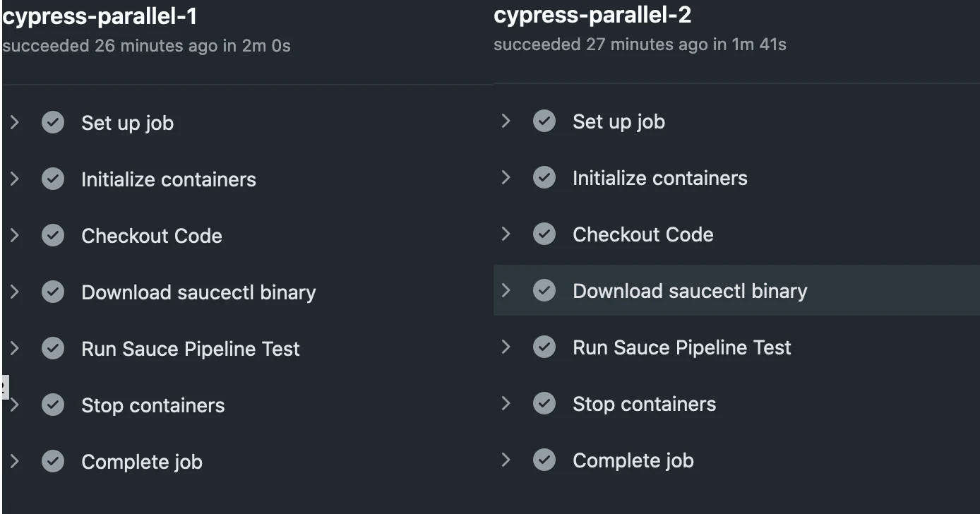This screenshot has height=514, width=980.
Task: Click the green checkmark next to Initialize containers in cypress-parallel-1
Action: pyautogui.click(x=53, y=179)
